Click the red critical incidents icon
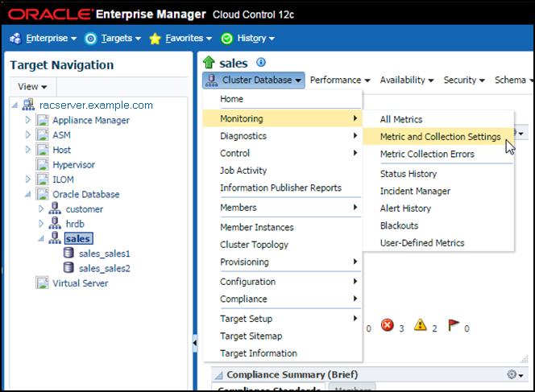Image resolution: width=535 pixels, height=392 pixels. pyautogui.click(x=388, y=325)
